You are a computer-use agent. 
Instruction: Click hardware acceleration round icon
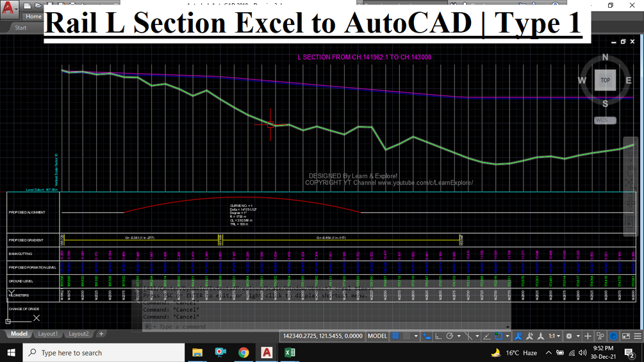[x=613, y=336]
